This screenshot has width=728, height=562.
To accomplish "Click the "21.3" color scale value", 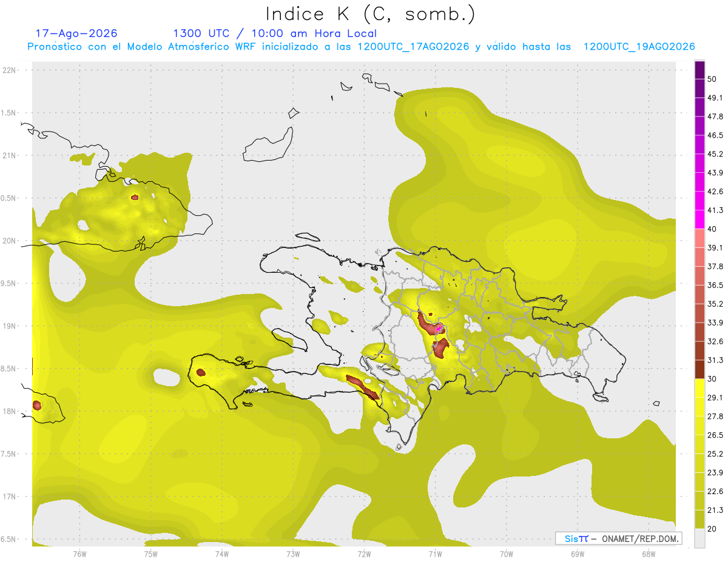I will pyautogui.click(x=715, y=510).
